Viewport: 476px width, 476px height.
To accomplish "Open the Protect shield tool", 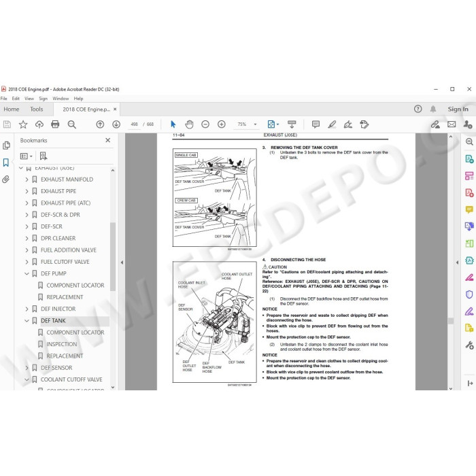I will pyautogui.click(x=469, y=294).
